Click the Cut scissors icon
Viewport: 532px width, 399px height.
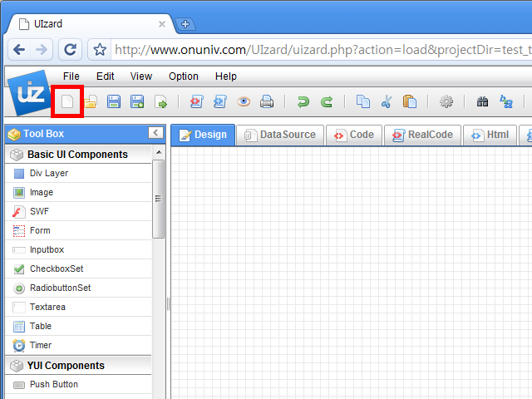point(386,102)
